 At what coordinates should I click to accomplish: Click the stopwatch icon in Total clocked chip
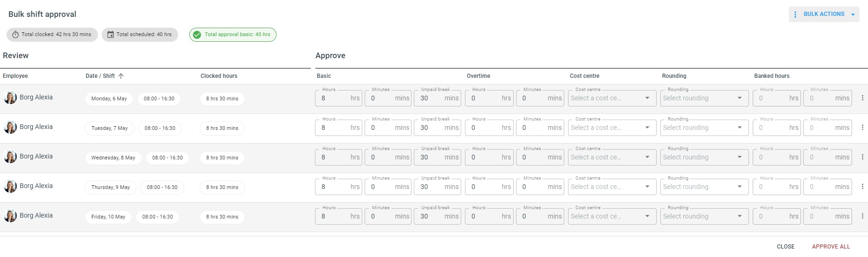pos(15,35)
